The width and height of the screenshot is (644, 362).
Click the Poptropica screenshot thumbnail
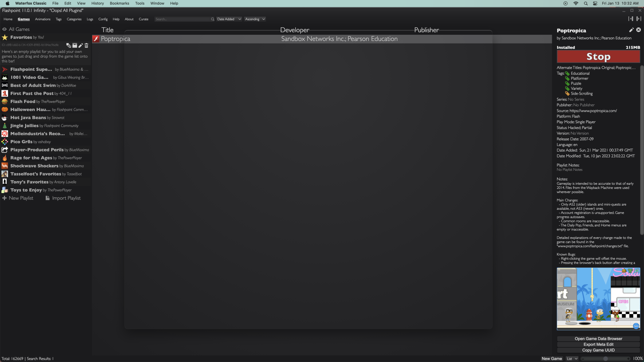point(598,299)
